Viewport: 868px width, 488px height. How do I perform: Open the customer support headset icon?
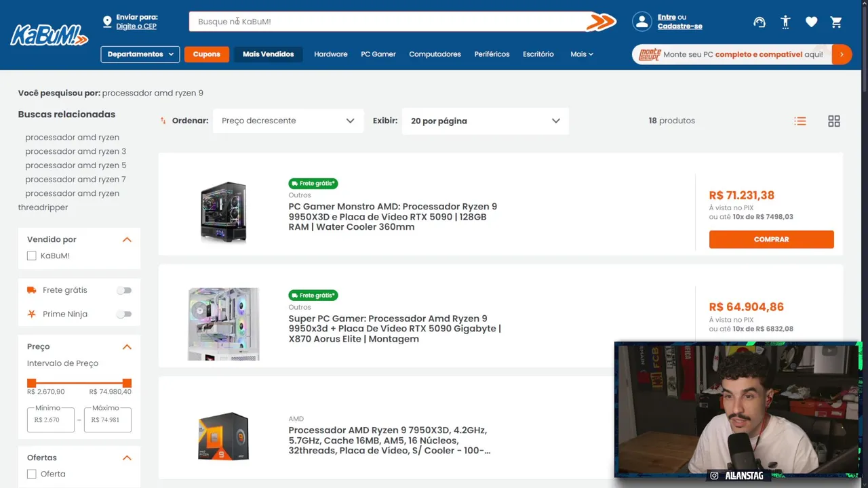(759, 22)
